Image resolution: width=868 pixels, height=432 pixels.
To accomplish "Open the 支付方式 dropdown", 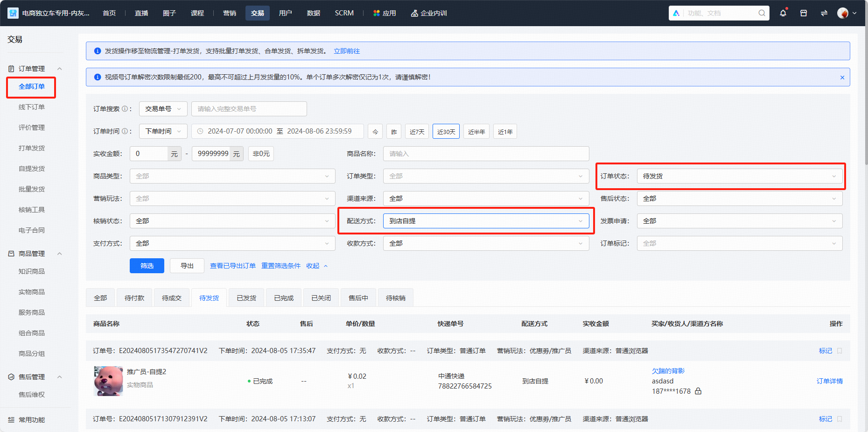I will point(232,243).
